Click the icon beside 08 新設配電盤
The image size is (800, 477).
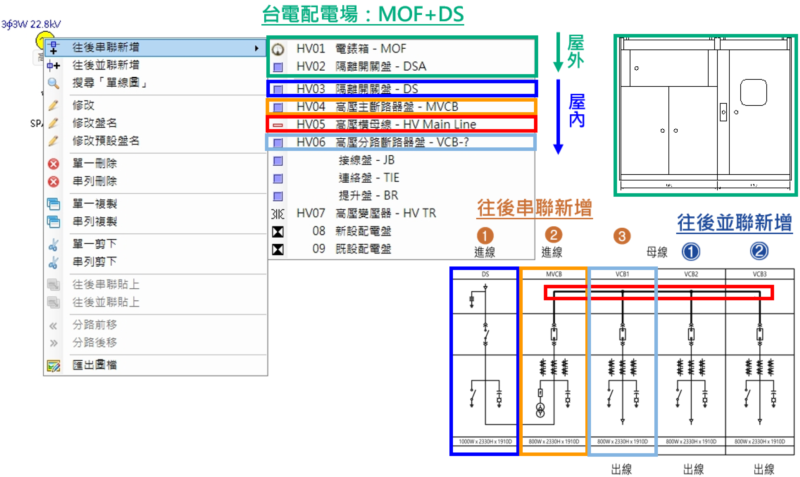point(278,230)
